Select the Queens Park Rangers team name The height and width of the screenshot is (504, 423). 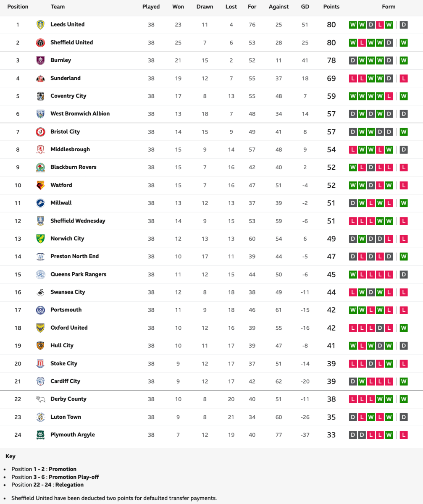(x=78, y=274)
